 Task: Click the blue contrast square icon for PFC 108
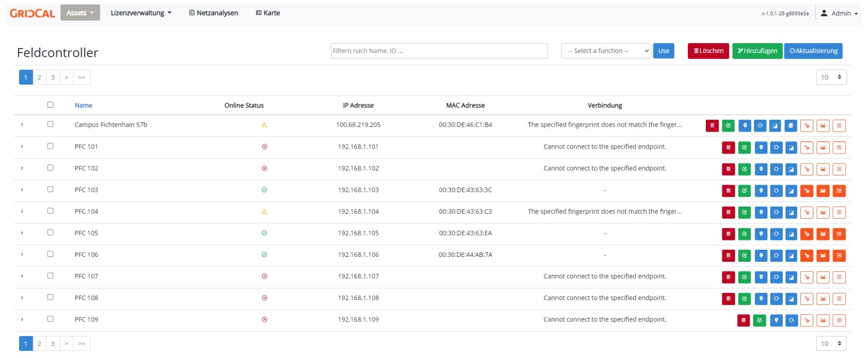pos(791,299)
